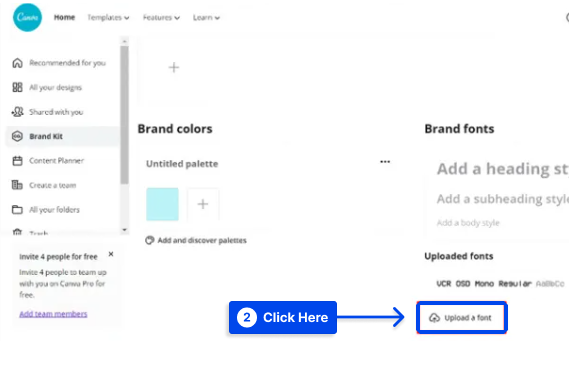Go to the Home menu item

click(x=64, y=17)
